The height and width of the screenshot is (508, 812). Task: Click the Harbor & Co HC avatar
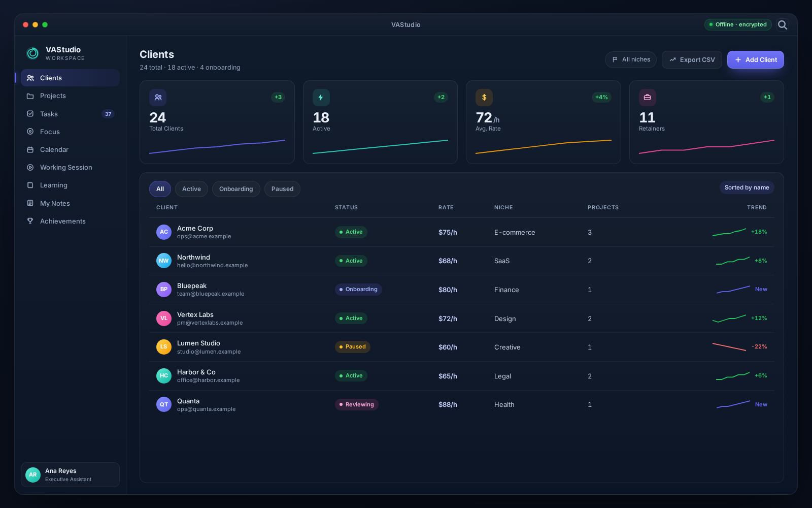[164, 376]
